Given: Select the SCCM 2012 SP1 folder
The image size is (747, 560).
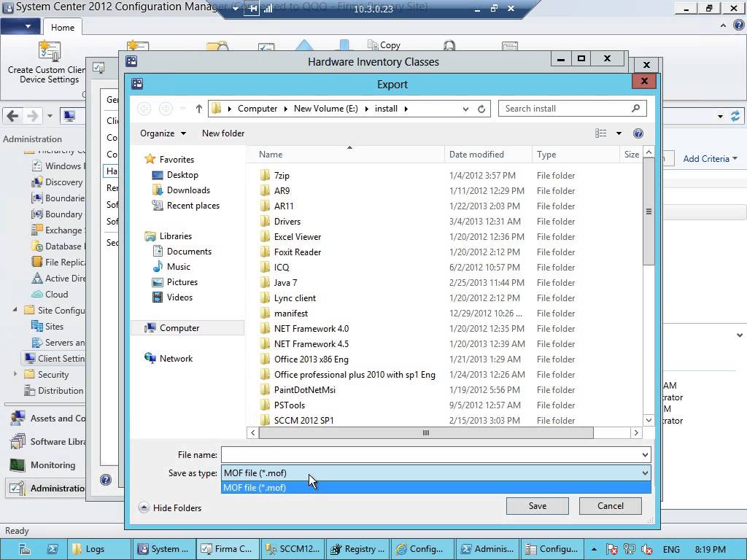Looking at the screenshot, I should (304, 421).
